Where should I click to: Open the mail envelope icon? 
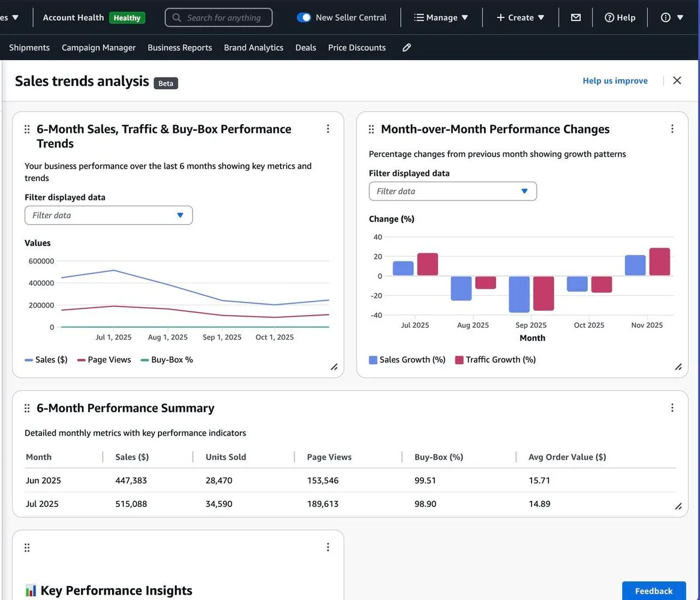576,17
